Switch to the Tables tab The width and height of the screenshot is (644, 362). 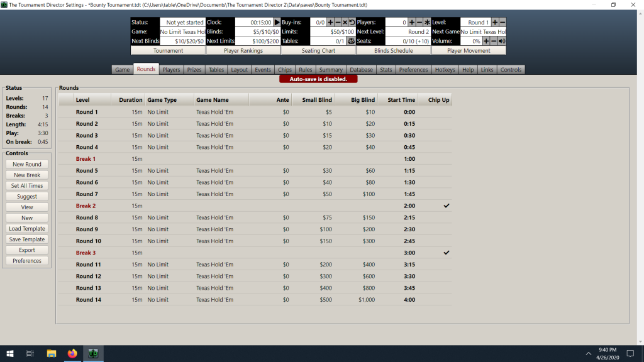pos(216,70)
